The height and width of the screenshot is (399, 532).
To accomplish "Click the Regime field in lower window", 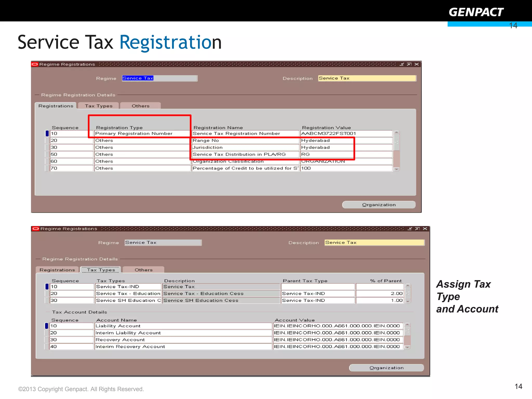I will pos(163,242).
